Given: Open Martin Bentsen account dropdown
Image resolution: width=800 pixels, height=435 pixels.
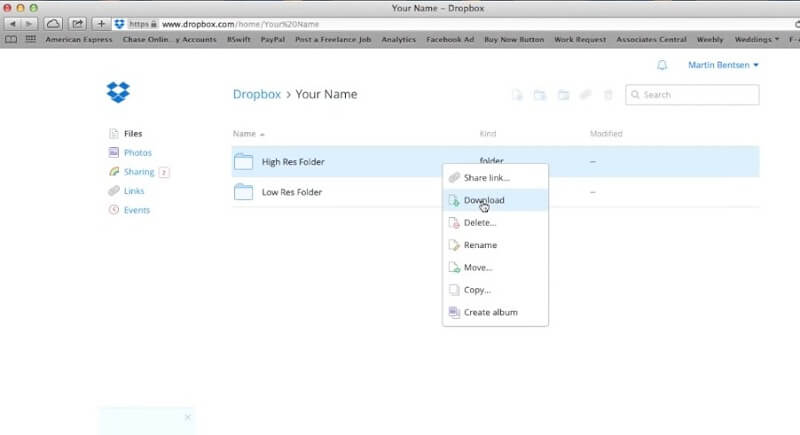Looking at the screenshot, I should point(723,65).
